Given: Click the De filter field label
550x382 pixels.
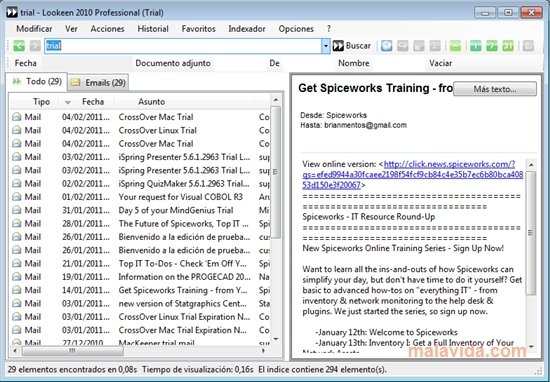Looking at the screenshot, I should click(x=274, y=63).
